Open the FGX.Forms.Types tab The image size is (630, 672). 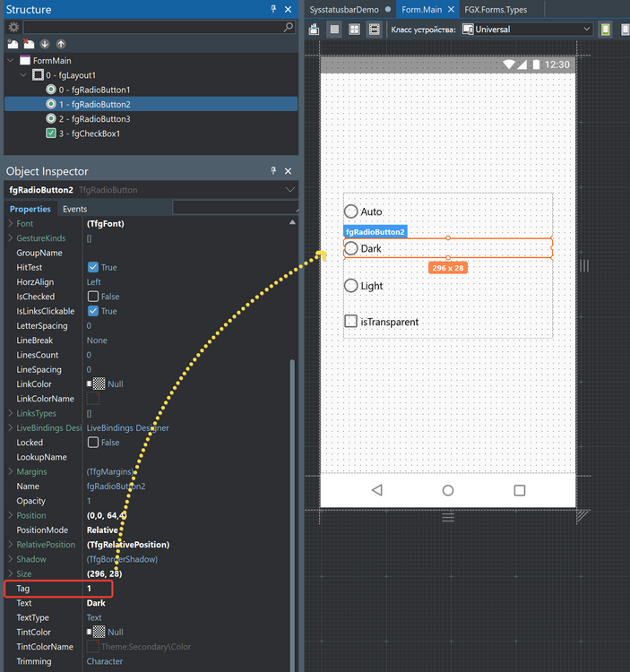[x=496, y=10]
